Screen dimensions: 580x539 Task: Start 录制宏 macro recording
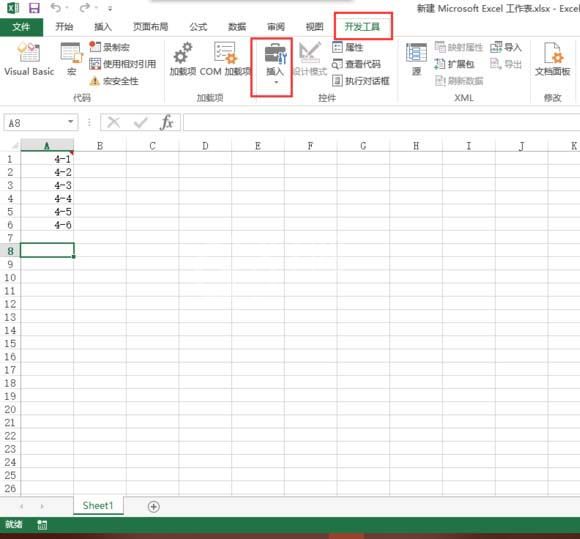coord(109,47)
